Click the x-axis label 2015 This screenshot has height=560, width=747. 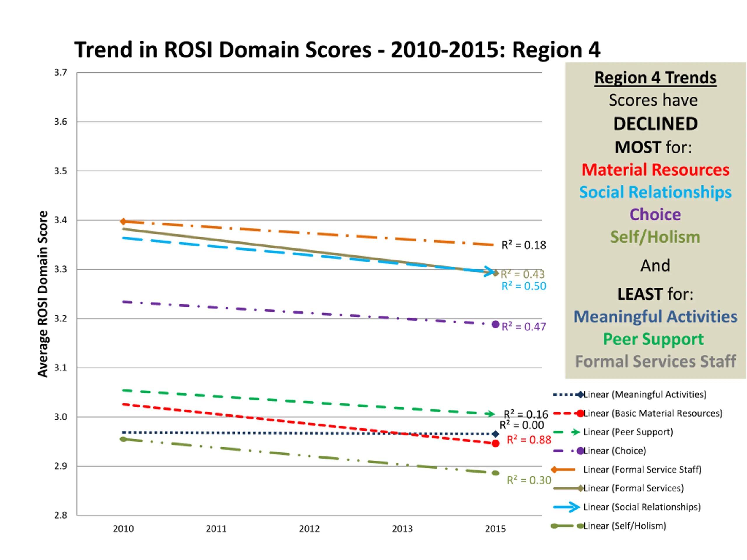tap(495, 528)
